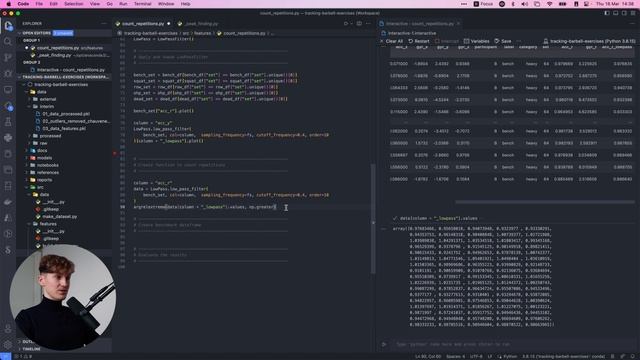
Task: Open the Source Control view
Action: [8, 58]
